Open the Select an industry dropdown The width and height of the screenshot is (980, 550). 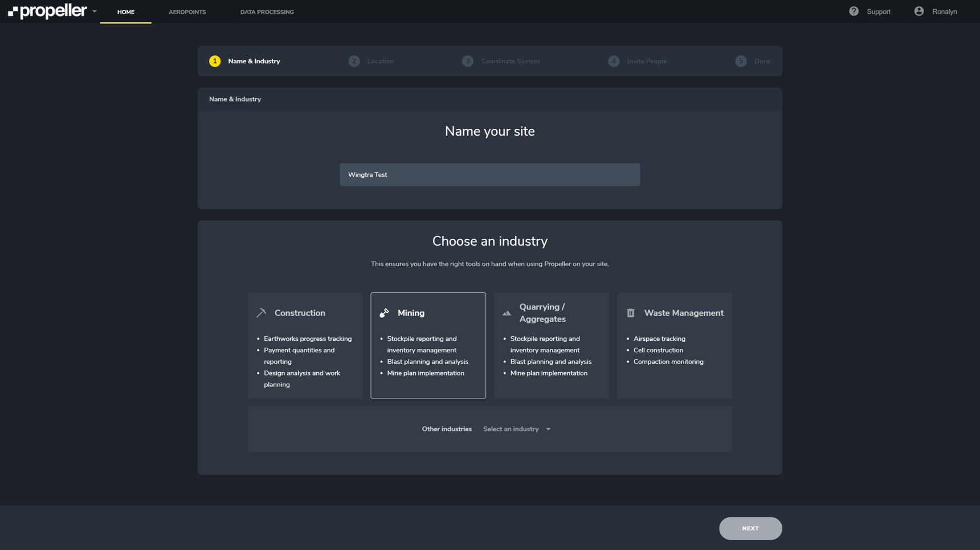pos(511,429)
